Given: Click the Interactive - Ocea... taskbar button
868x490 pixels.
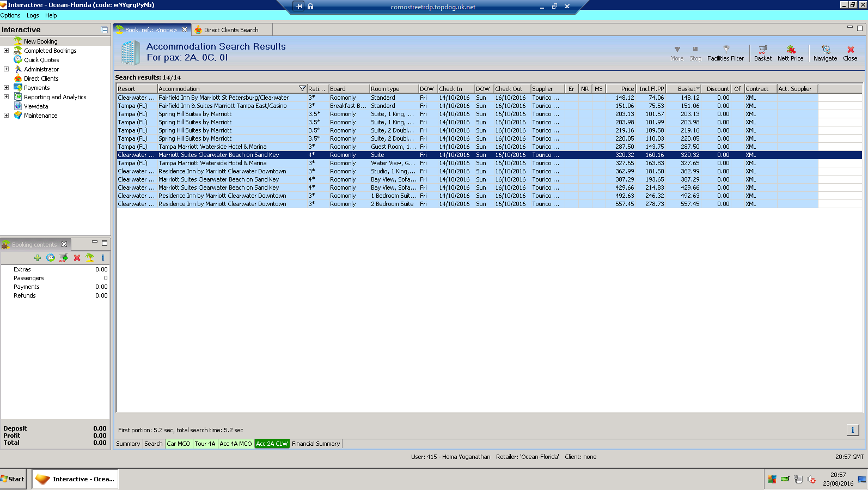Looking at the screenshot, I should tap(75, 479).
